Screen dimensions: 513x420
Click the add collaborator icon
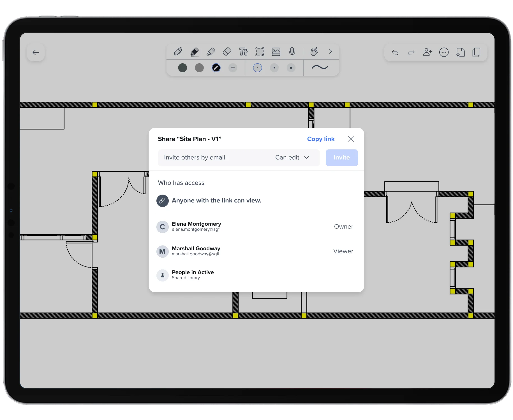pyautogui.click(x=427, y=52)
